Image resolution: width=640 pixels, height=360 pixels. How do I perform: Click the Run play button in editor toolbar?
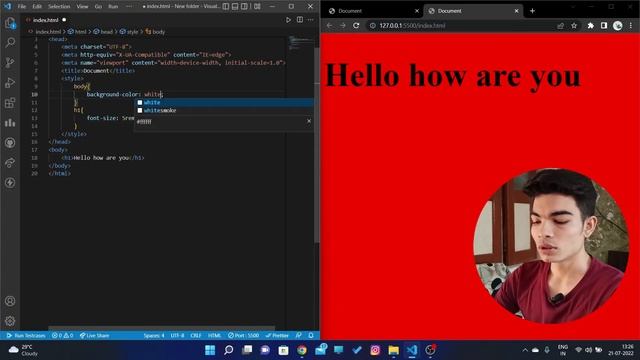288,20
